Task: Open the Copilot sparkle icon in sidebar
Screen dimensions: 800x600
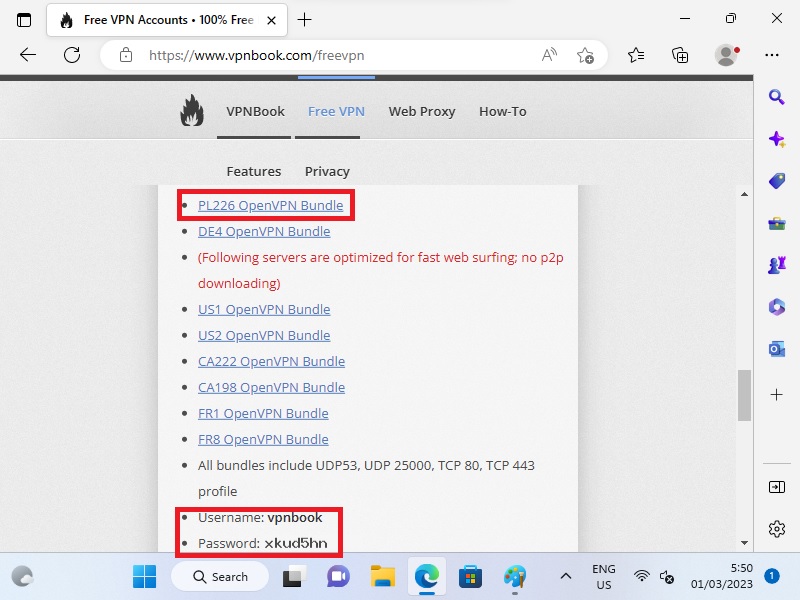Action: (776, 139)
